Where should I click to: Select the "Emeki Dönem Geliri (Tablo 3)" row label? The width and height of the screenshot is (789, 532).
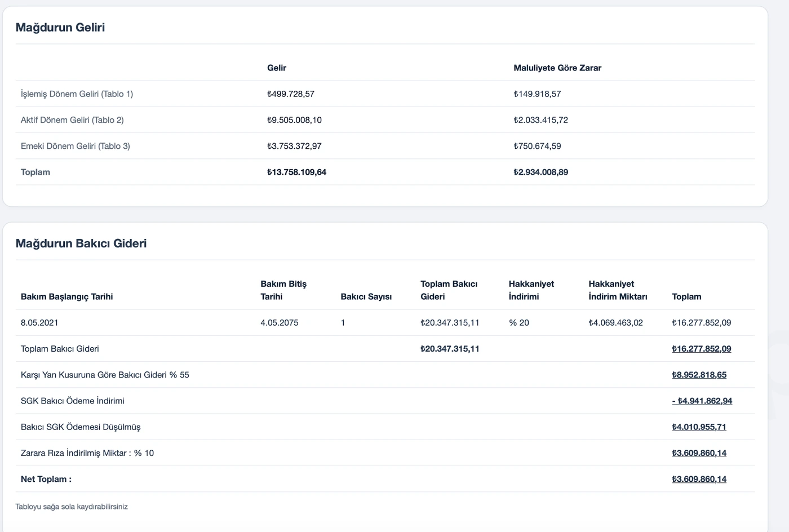(x=76, y=146)
